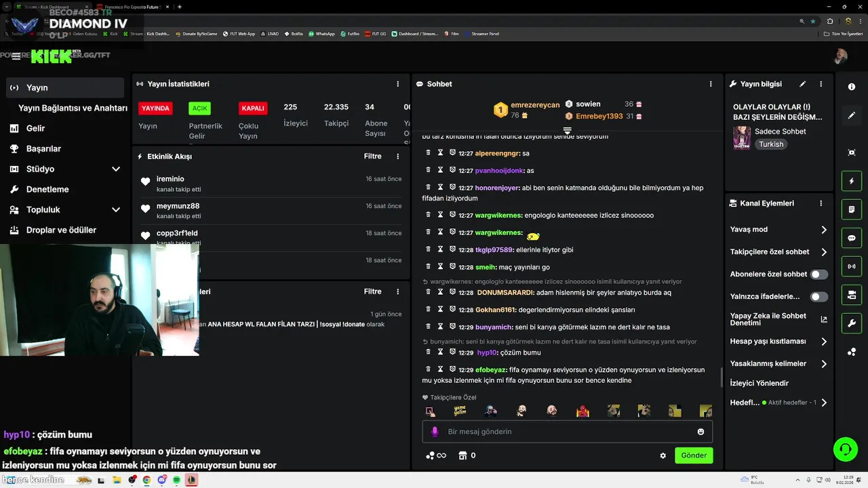The height and width of the screenshot is (488, 868).
Task: Open the emoji picker in chat input
Action: click(x=701, y=432)
